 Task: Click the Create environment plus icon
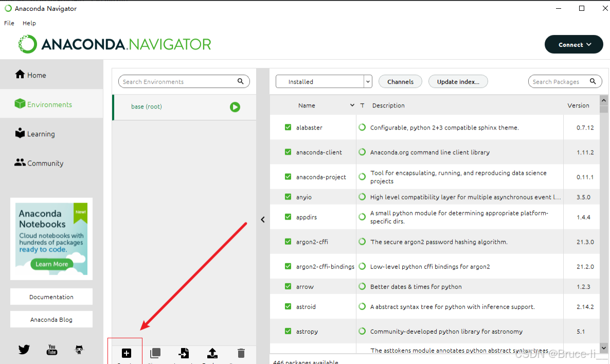point(127,353)
